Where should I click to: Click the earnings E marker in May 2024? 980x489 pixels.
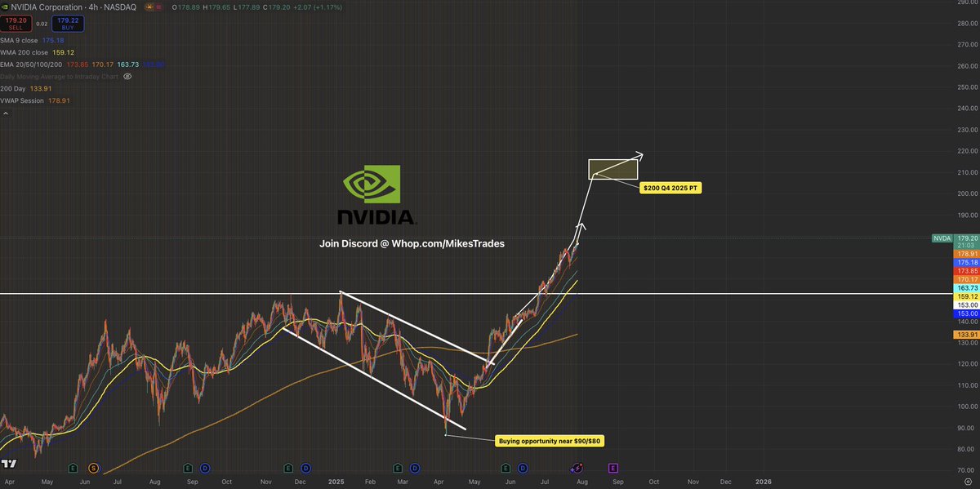[x=73, y=468]
